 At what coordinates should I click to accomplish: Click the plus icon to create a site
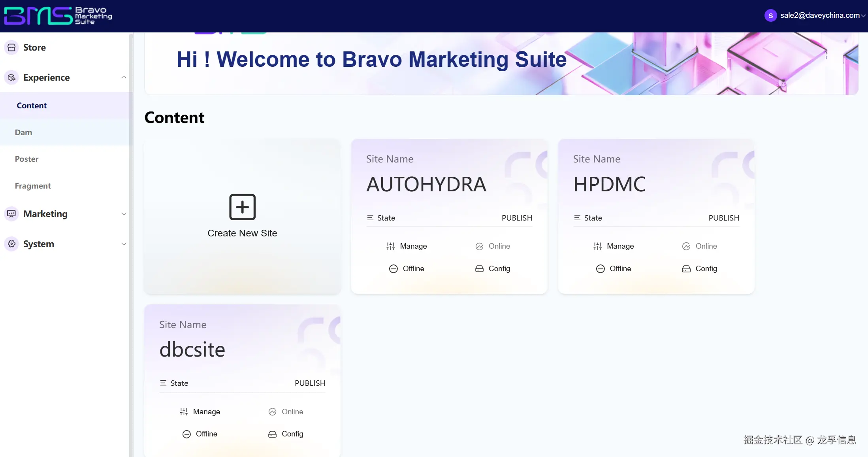242,207
